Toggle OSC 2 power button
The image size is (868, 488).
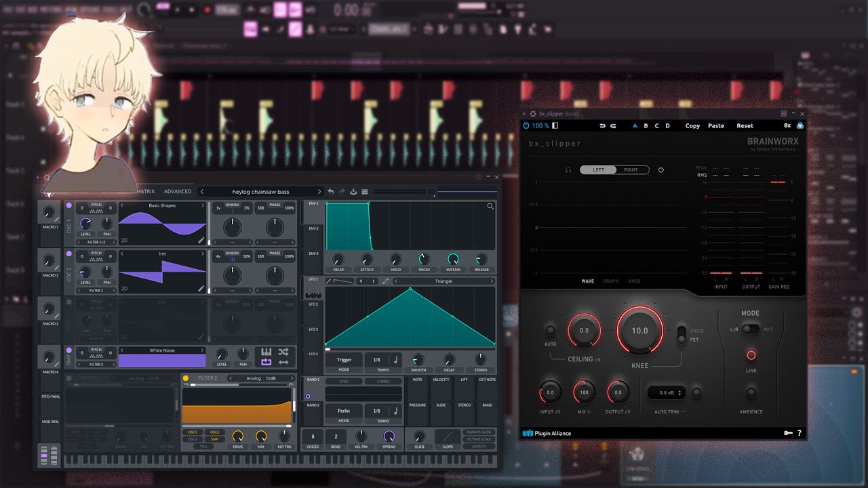tap(68, 253)
